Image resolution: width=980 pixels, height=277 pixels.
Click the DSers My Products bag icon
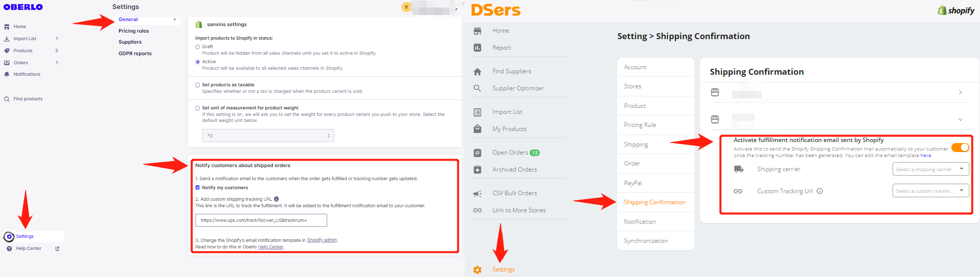click(x=477, y=129)
